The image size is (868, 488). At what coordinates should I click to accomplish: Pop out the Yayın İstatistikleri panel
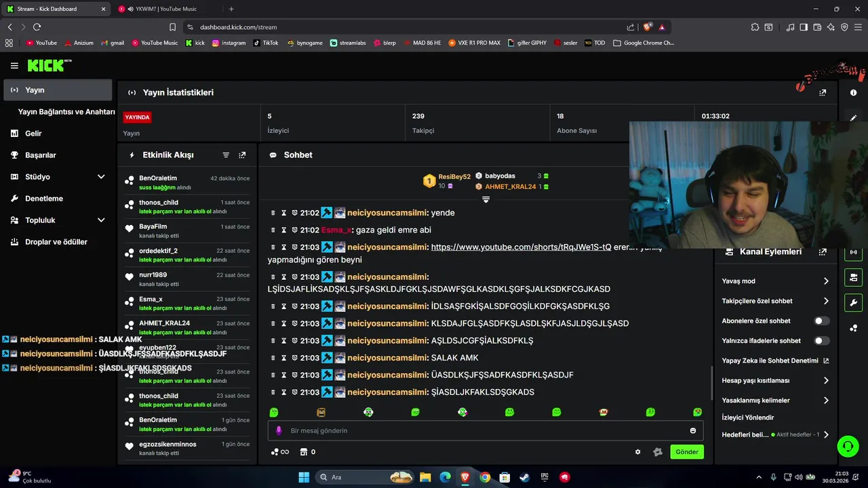tap(823, 92)
